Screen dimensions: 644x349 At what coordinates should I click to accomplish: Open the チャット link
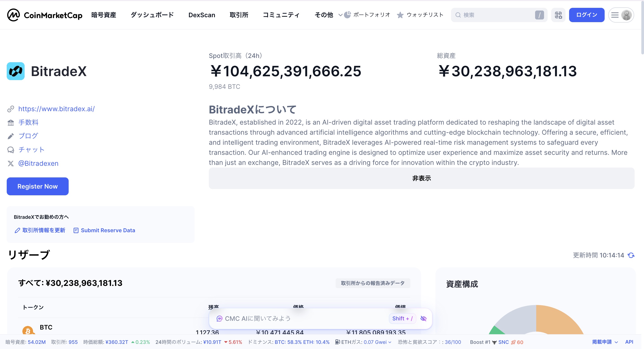(x=32, y=150)
